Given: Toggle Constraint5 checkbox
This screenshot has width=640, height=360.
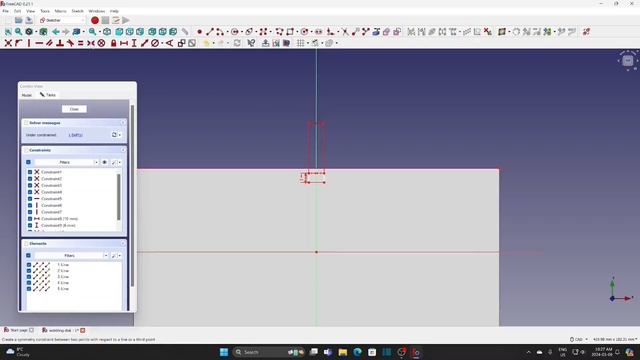Looking at the screenshot, I should coord(30,199).
